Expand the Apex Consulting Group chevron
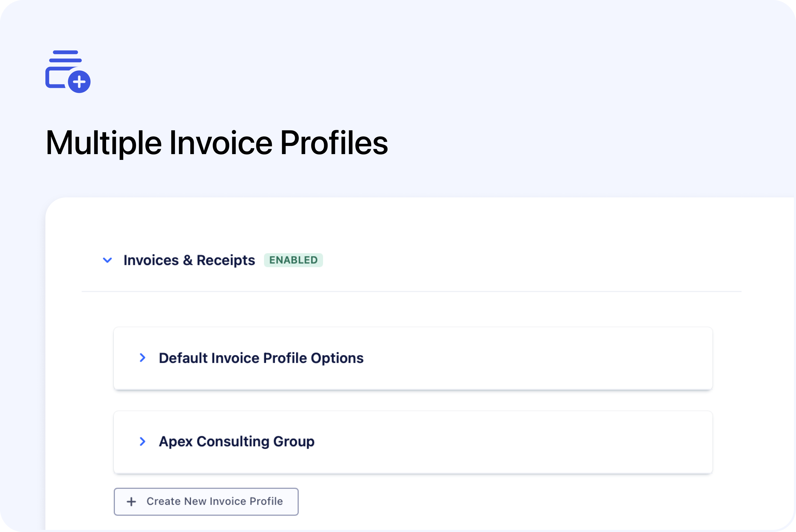 click(x=143, y=441)
